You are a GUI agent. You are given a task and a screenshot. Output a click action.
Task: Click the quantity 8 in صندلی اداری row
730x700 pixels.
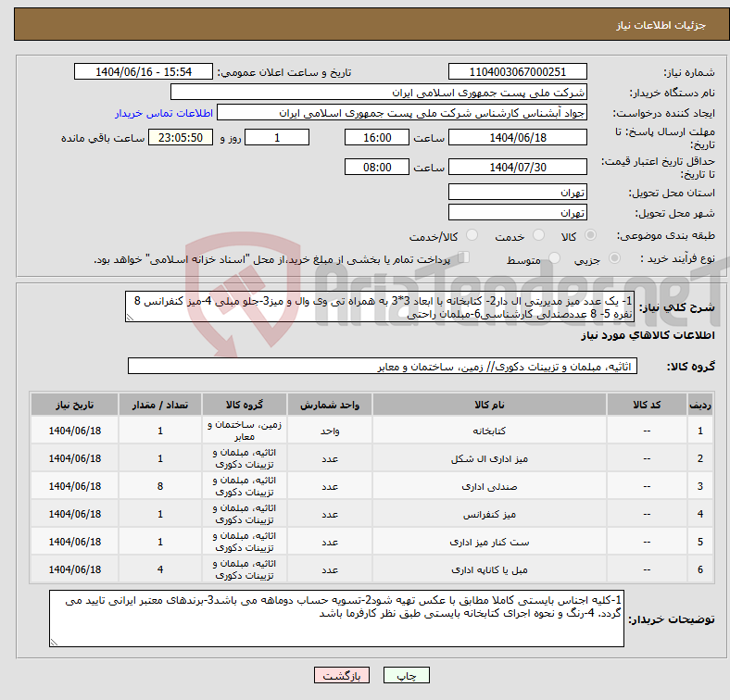click(160, 486)
